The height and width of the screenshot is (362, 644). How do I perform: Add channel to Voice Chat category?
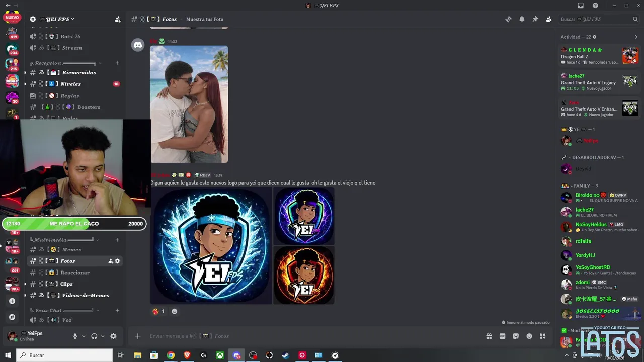pos(117,310)
